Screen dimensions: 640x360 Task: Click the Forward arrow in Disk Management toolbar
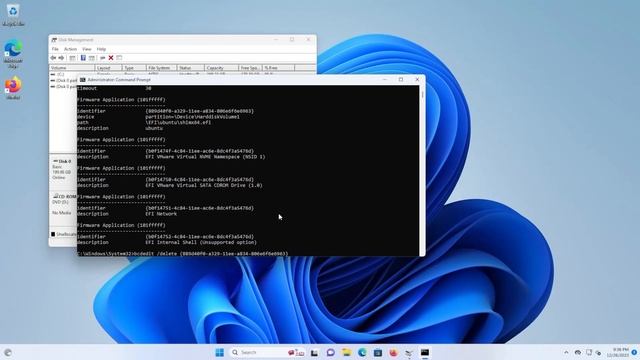tap(62, 58)
